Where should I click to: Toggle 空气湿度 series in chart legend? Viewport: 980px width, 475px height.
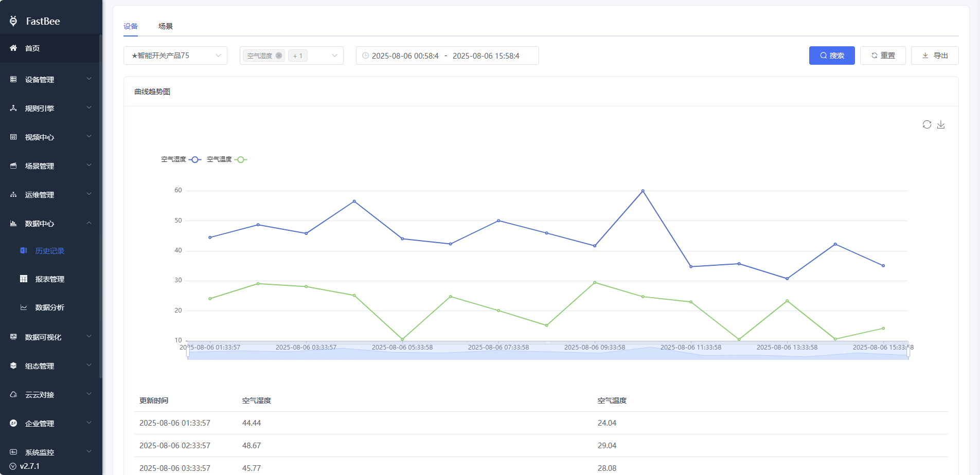181,159
